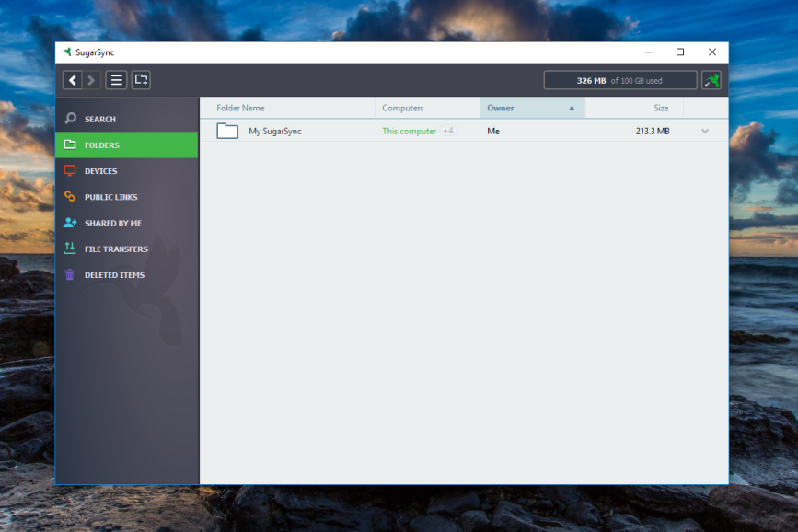This screenshot has width=798, height=532.
Task: Click the 213.3 MB size value
Action: [x=653, y=132]
